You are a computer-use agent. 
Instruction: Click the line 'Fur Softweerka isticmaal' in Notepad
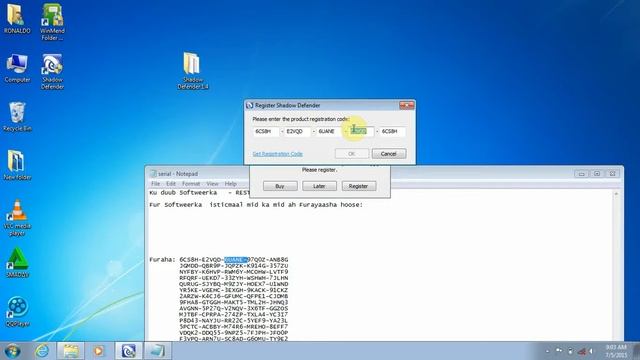pos(256,205)
